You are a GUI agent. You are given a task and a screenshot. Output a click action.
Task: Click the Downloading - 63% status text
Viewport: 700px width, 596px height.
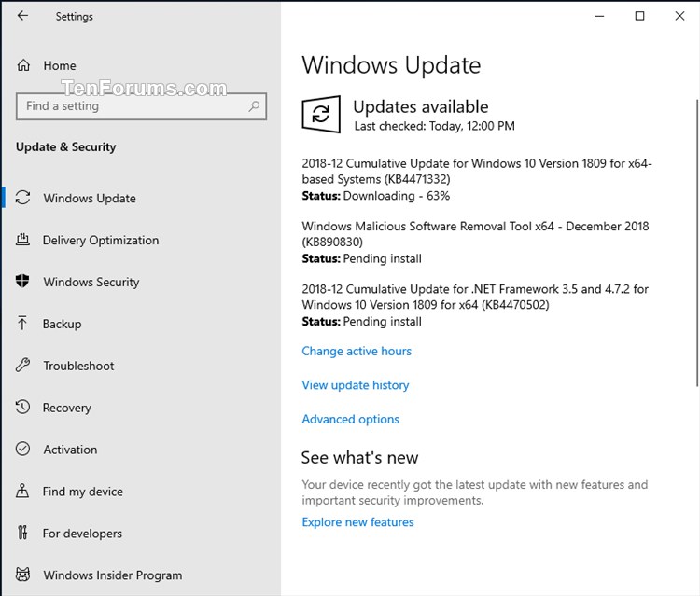397,196
